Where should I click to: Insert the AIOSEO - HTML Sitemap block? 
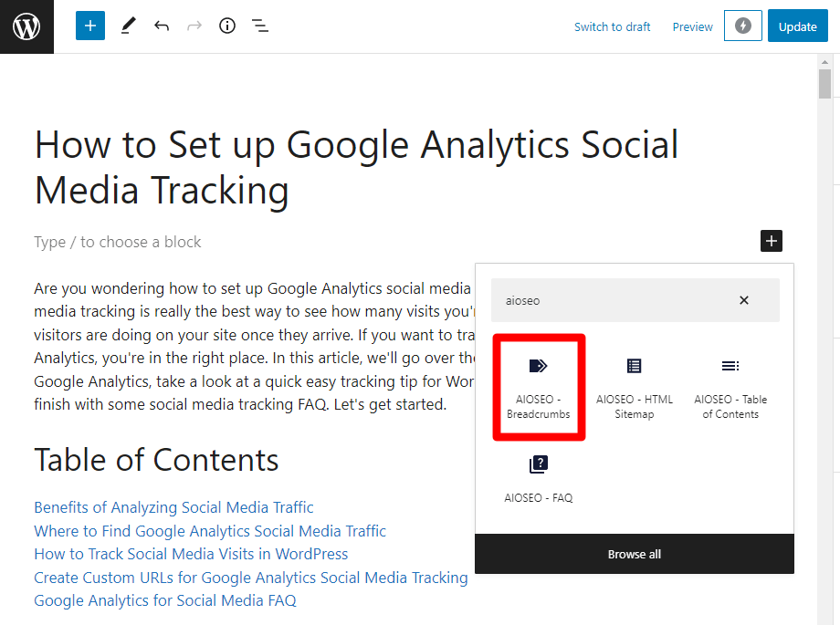pyautogui.click(x=635, y=388)
